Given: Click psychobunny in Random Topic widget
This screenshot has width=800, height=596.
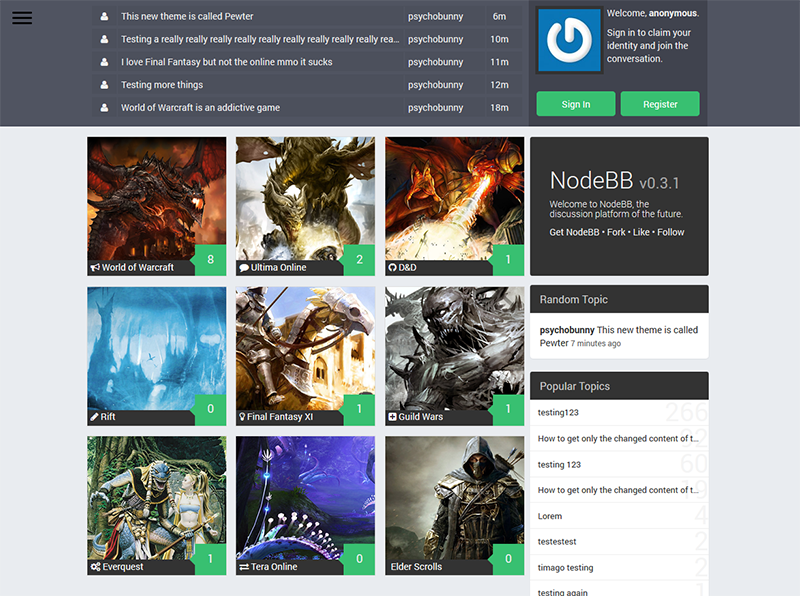Looking at the screenshot, I should pyautogui.click(x=567, y=330).
